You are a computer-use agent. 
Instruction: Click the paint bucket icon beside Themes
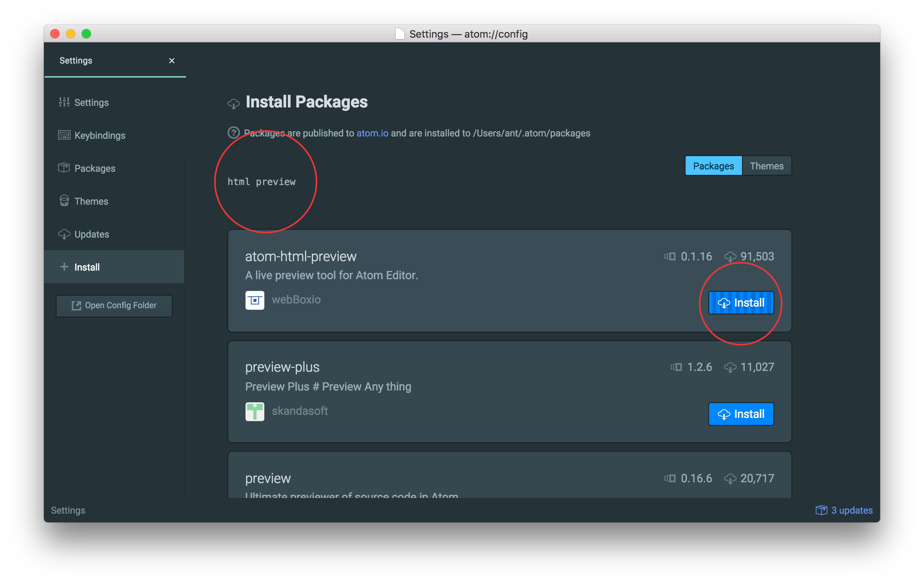click(64, 201)
